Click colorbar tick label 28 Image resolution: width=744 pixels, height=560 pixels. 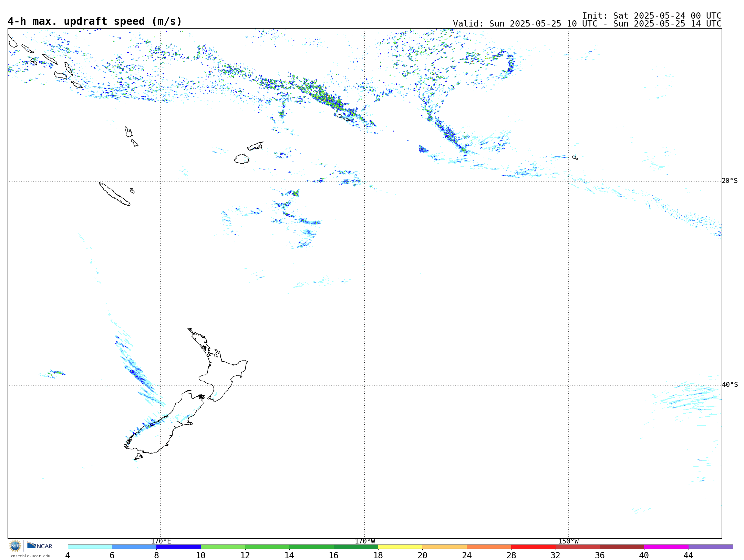click(x=511, y=555)
